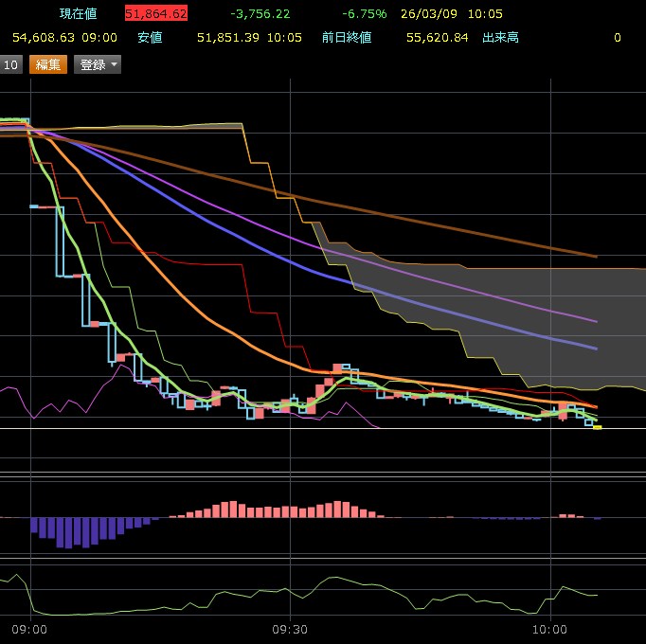Click the date 26/03/09 in header

point(430,14)
